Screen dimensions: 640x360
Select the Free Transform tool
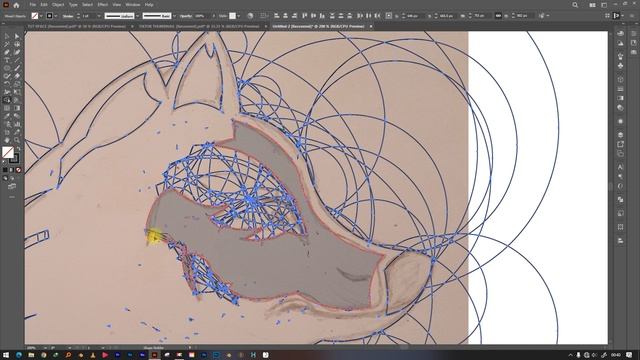[x=17, y=92]
